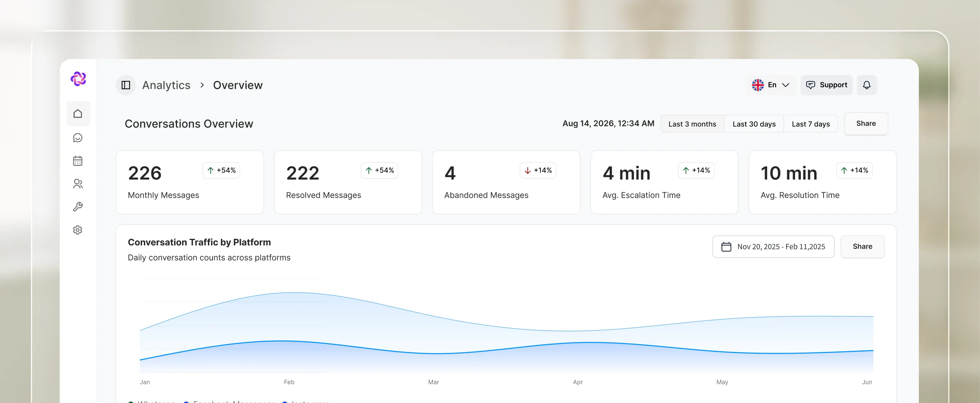Click the 222 resolved messages value
Screen dimensions: 980x403
click(303, 173)
